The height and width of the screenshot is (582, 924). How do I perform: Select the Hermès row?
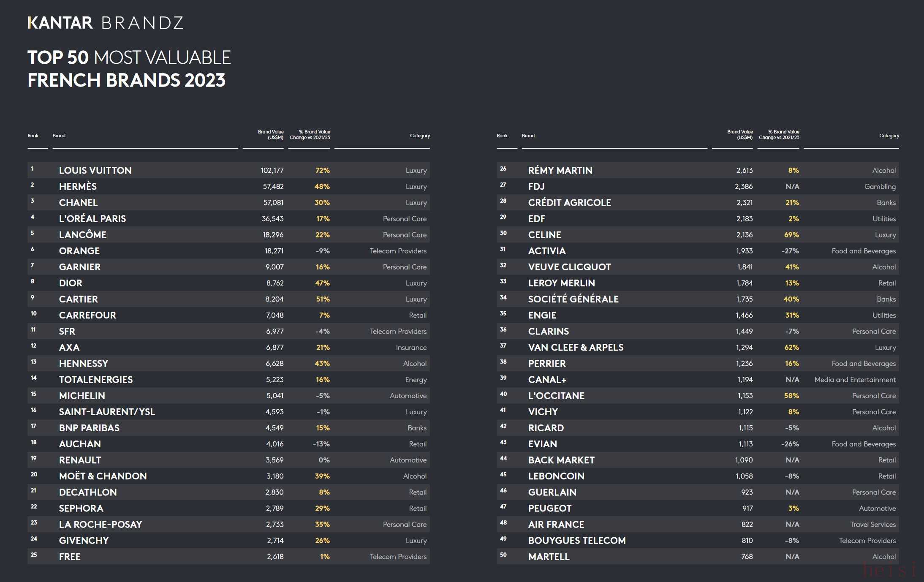pos(228,186)
